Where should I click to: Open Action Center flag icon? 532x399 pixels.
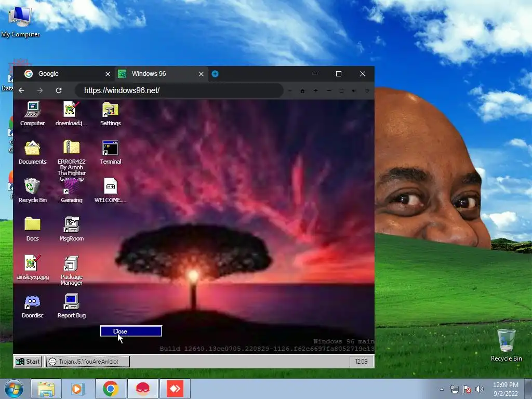coord(467,389)
